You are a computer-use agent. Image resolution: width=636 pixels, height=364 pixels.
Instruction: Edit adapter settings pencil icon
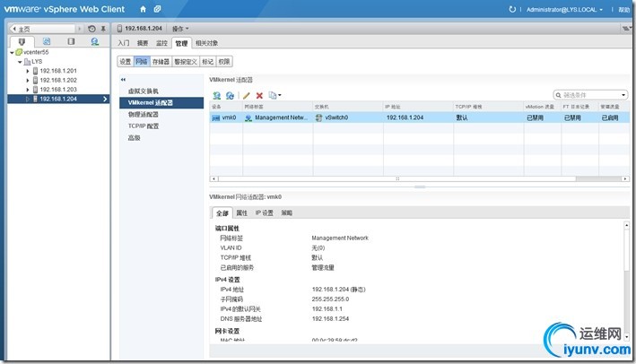click(x=246, y=95)
